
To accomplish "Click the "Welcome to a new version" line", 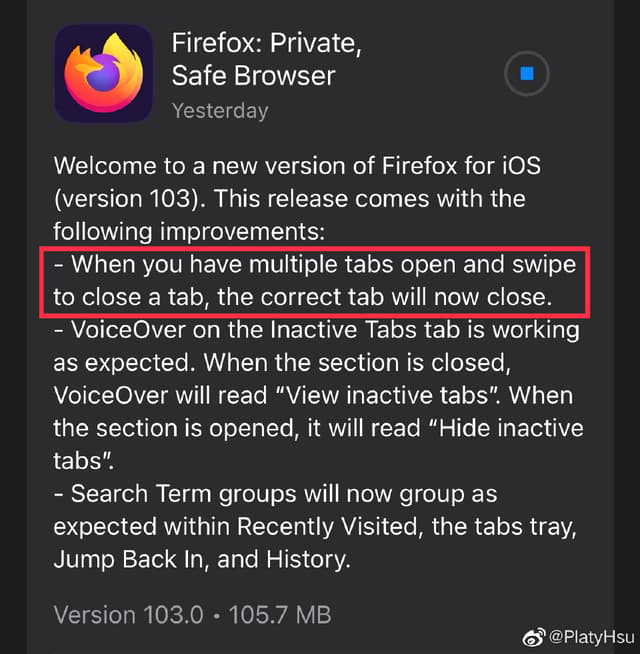I will coord(297,166).
